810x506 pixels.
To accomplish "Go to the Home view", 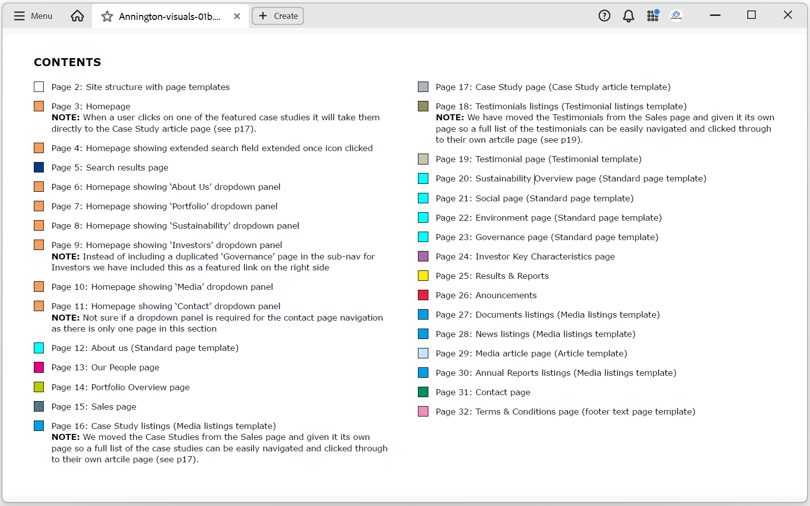I will pyautogui.click(x=77, y=16).
